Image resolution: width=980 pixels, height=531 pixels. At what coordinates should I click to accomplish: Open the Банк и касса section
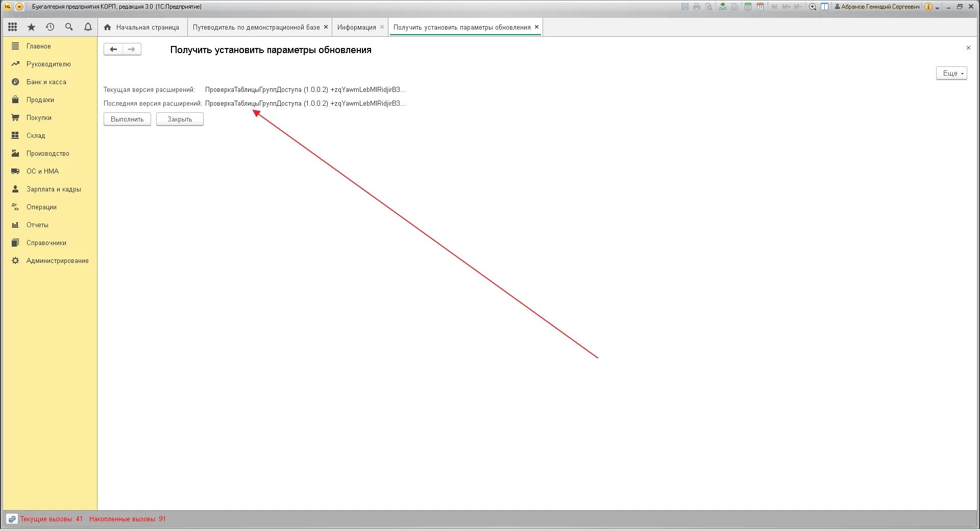(50, 82)
